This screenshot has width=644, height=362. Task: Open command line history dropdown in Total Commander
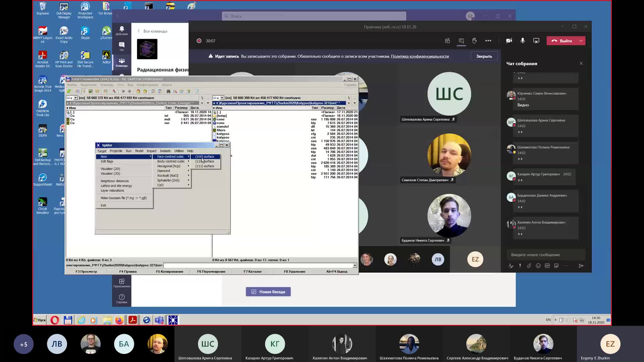click(355, 265)
